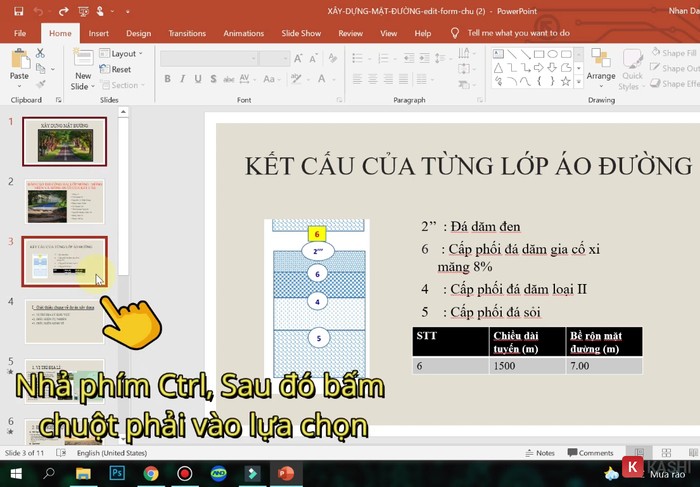Open the Notes pane from status bar
Image resolution: width=700 pixels, height=487 pixels.
[540, 453]
